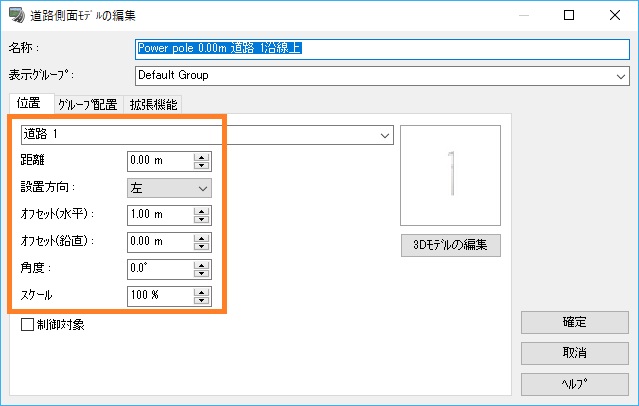Image resolution: width=639 pixels, height=406 pixels.
Task: Increase オフセット(水平) with up arrow
Action: click(201, 211)
